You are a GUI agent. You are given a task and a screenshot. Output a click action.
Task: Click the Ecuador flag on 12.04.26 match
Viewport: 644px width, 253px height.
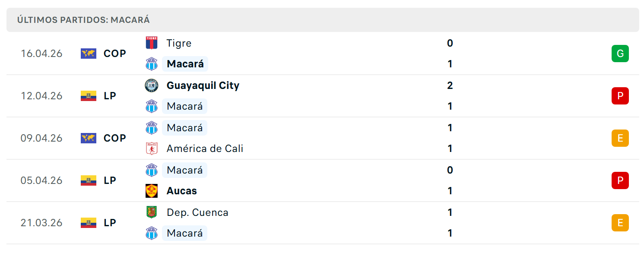click(x=89, y=96)
